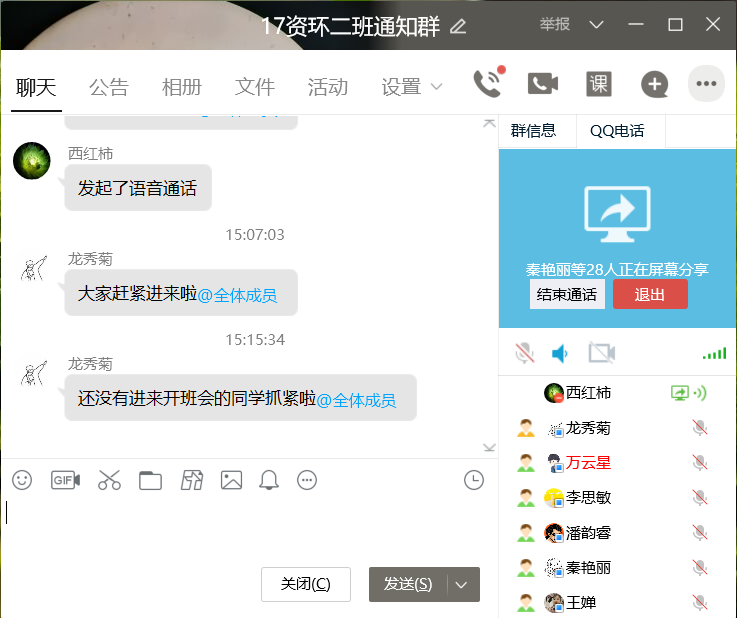Click the 结束通话 button
The image size is (737, 618).
567,295
